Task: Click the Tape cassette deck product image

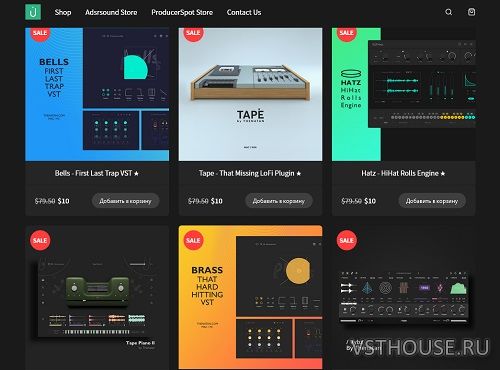Action: [x=250, y=94]
